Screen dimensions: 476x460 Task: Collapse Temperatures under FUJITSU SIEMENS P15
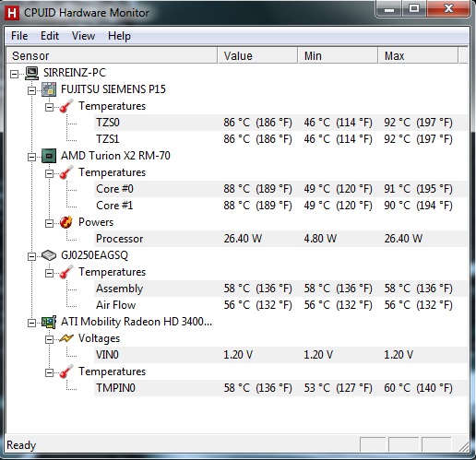coord(49,107)
